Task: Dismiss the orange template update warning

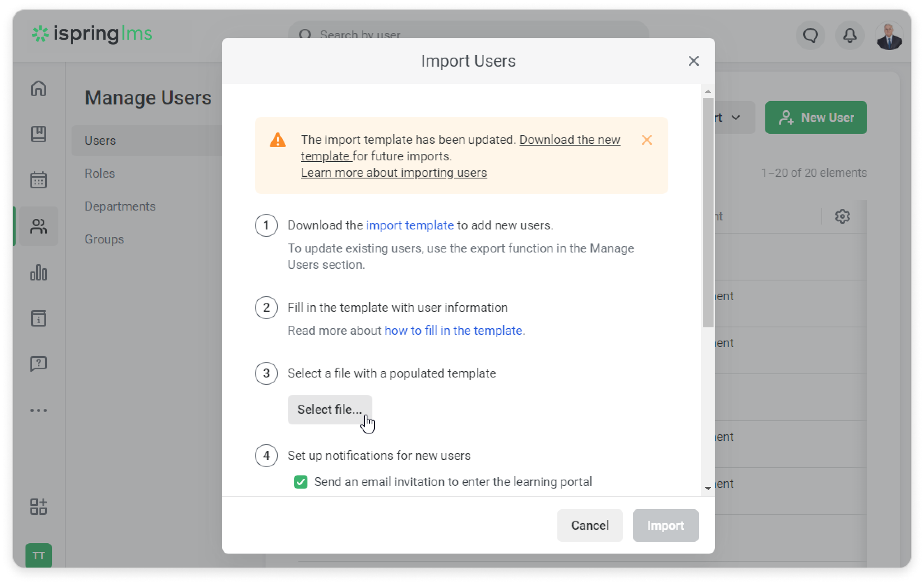Action: [647, 140]
